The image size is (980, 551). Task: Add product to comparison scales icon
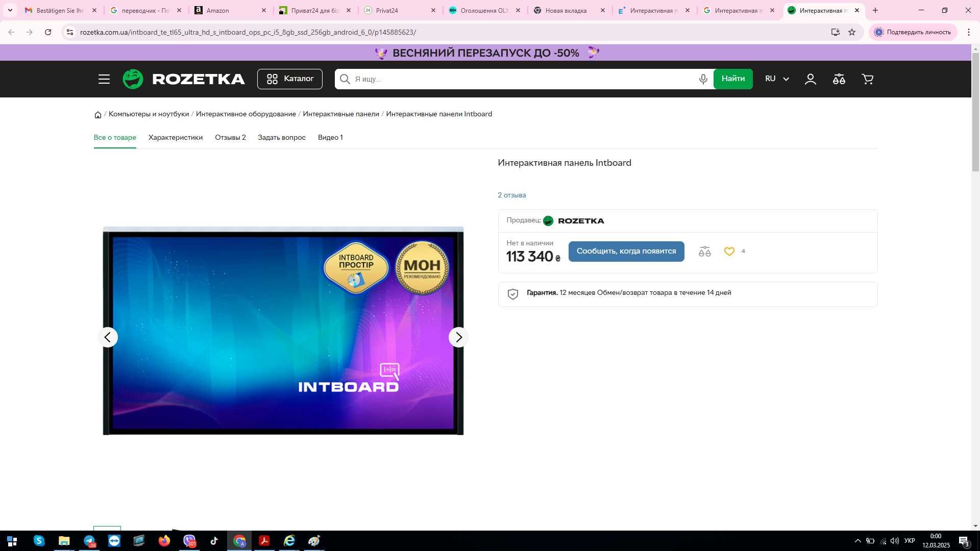point(705,252)
